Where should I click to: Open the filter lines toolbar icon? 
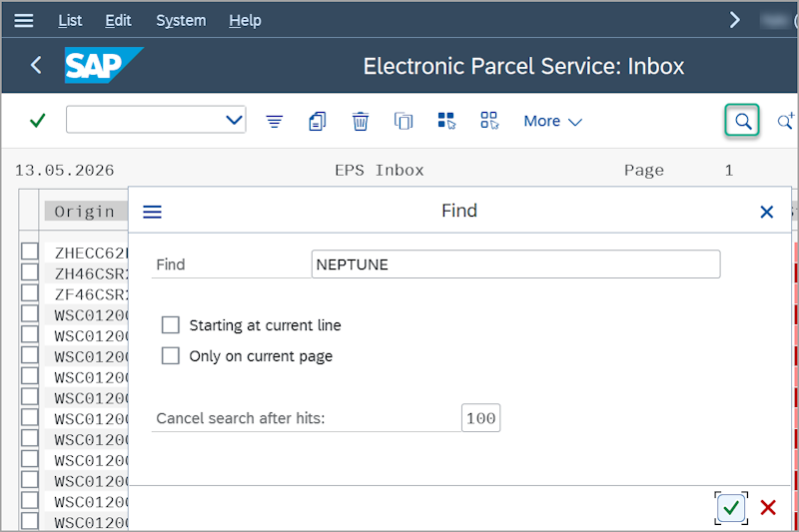tap(274, 121)
